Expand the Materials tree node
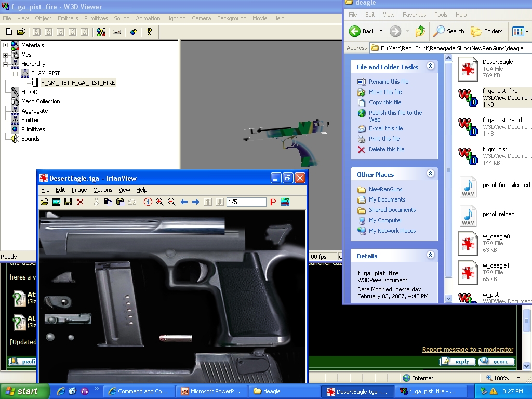 coord(6,45)
